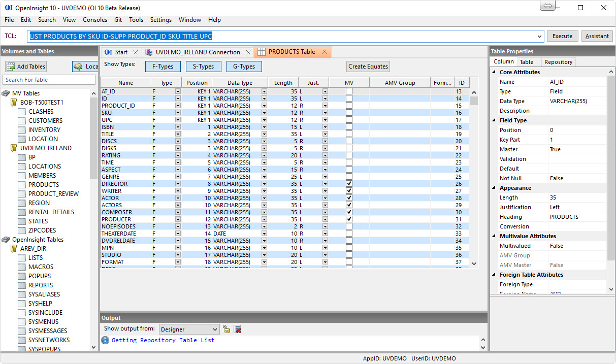Open the Type dropdown for AT_ID row
This screenshot has height=364, width=616.
click(178, 91)
